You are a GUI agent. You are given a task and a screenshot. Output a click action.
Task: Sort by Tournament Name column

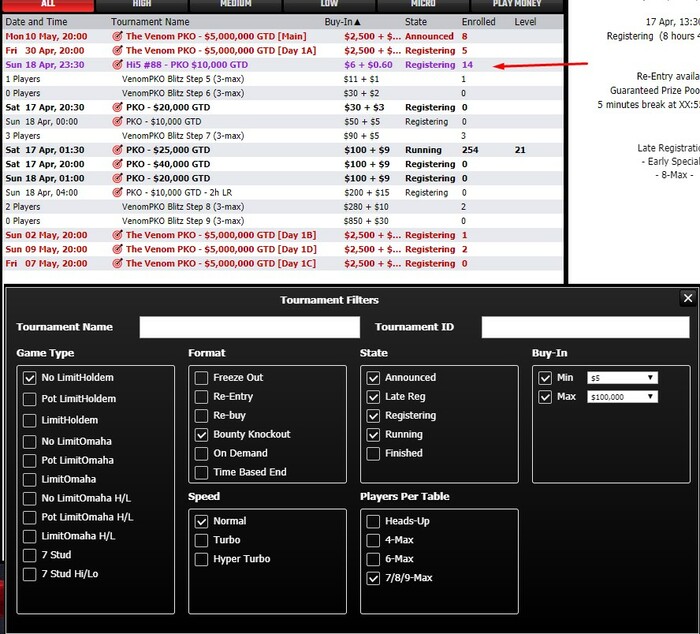point(150,22)
